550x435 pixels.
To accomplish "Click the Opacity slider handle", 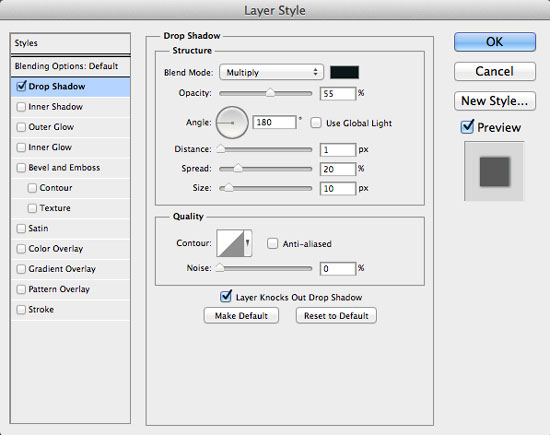I will point(270,93).
